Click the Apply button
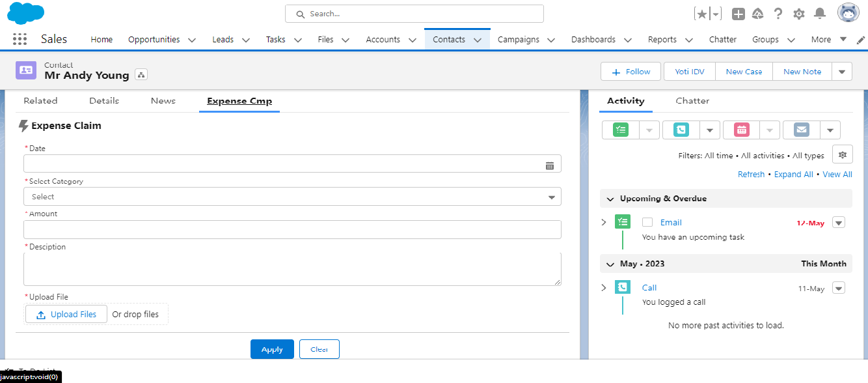 (x=272, y=349)
